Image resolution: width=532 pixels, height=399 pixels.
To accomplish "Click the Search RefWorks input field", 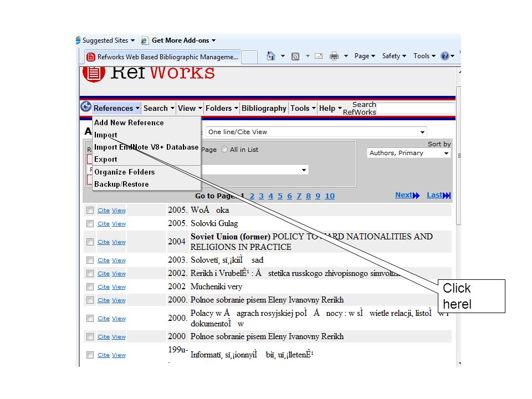I will click(415, 108).
